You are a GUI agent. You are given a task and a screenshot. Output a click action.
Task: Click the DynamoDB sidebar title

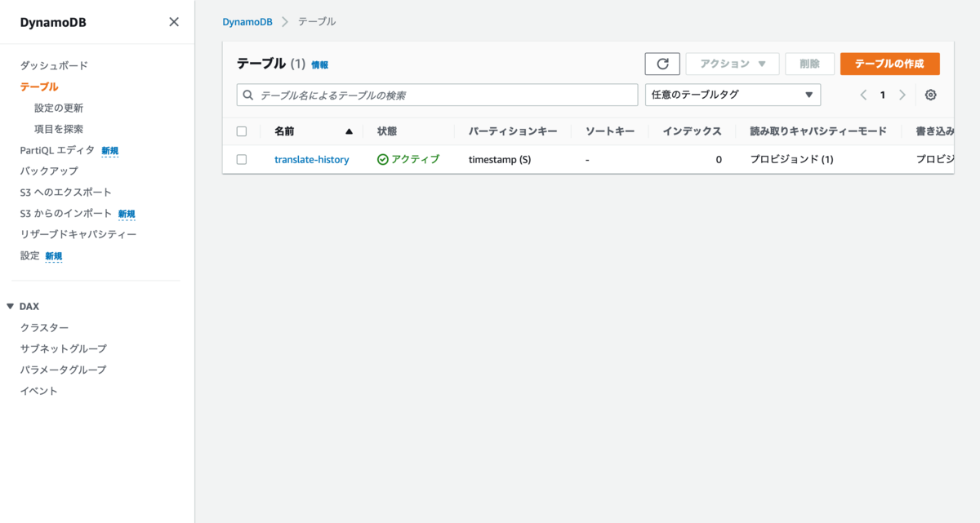pyautogui.click(x=53, y=23)
